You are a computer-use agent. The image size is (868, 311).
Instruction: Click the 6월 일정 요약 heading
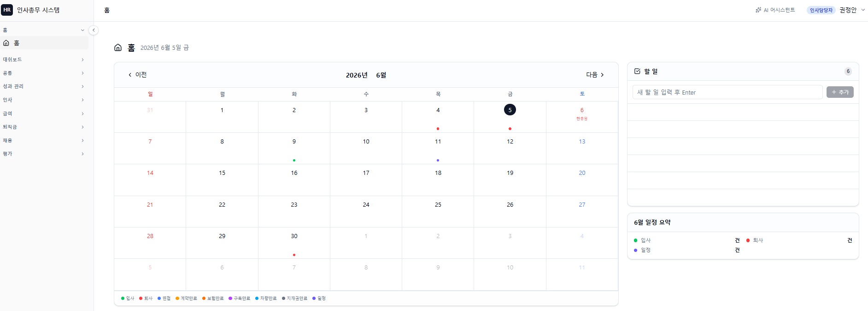[652, 222]
